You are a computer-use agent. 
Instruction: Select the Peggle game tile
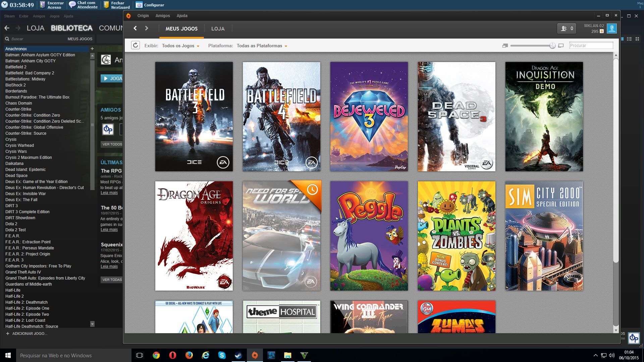369,236
